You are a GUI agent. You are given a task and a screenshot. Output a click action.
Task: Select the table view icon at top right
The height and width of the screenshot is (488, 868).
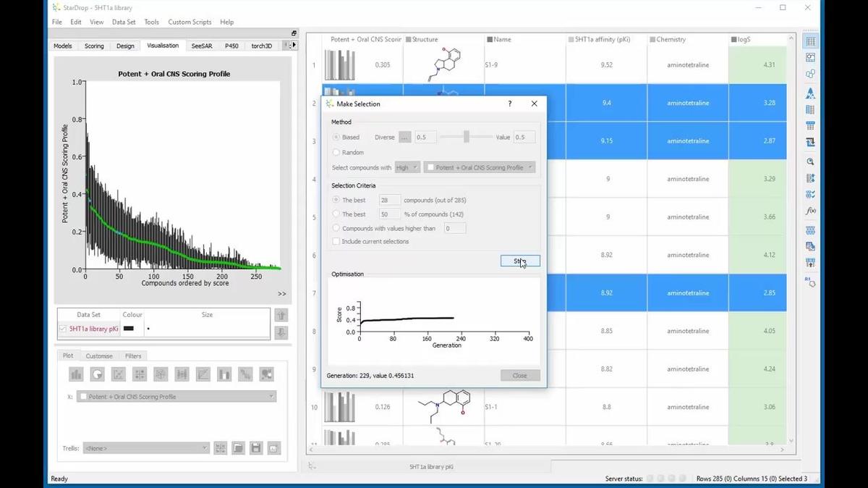pos(810,41)
